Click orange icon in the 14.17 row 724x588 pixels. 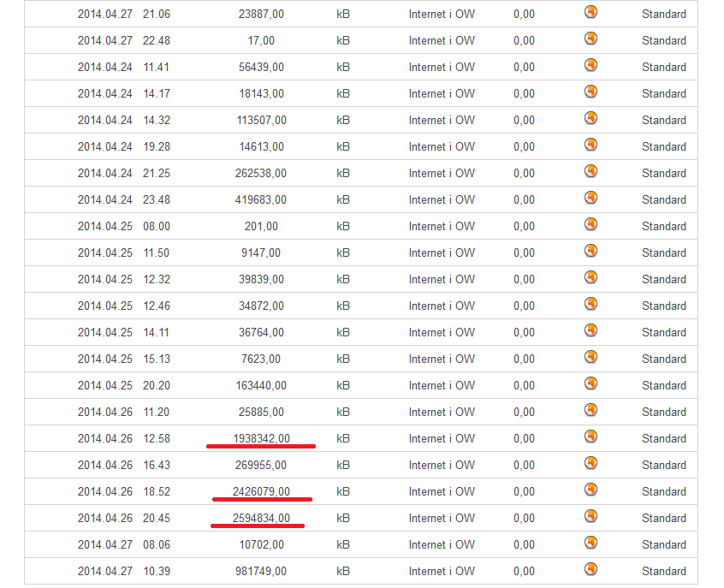(x=590, y=92)
